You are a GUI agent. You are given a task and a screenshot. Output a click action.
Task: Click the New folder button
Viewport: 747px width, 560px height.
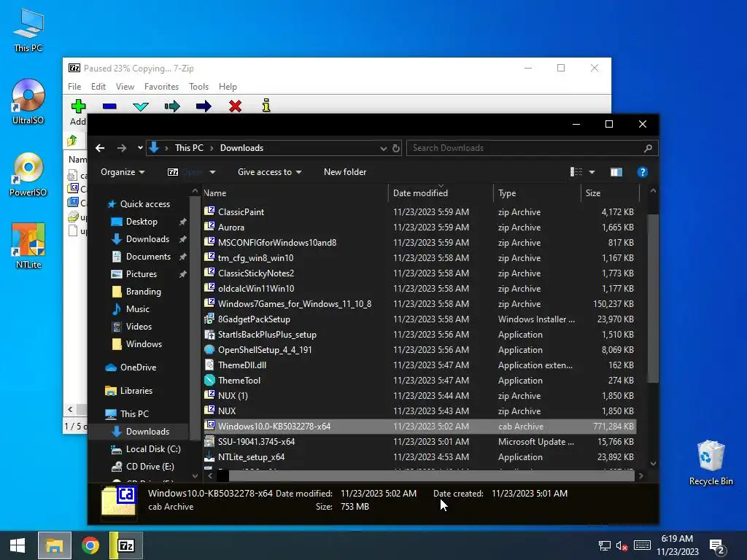[345, 172]
